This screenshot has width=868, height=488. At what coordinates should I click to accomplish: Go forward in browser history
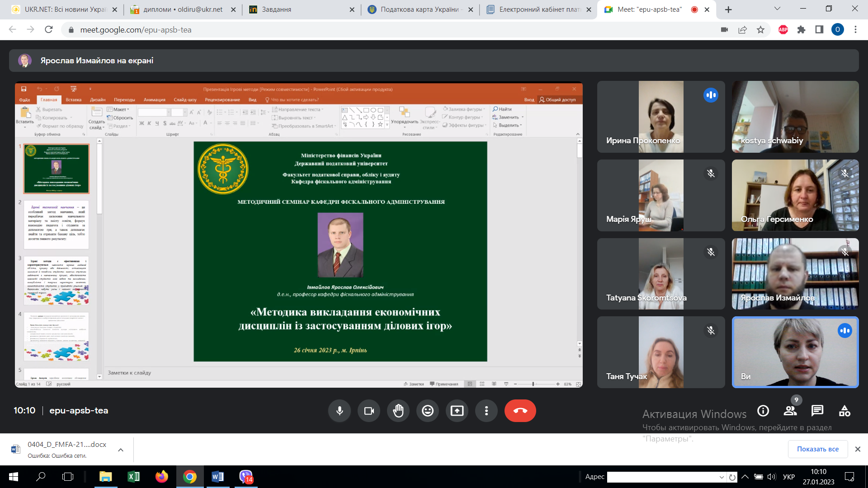pos(31,30)
